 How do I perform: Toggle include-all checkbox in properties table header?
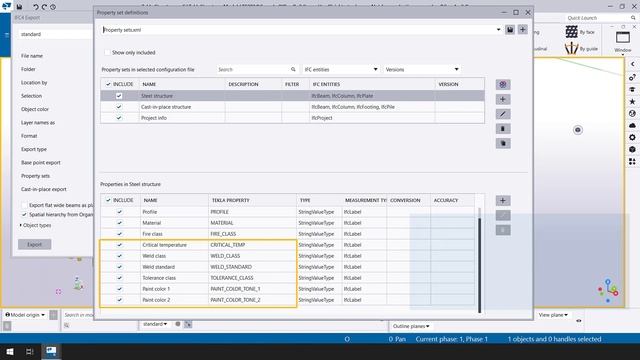(108, 200)
